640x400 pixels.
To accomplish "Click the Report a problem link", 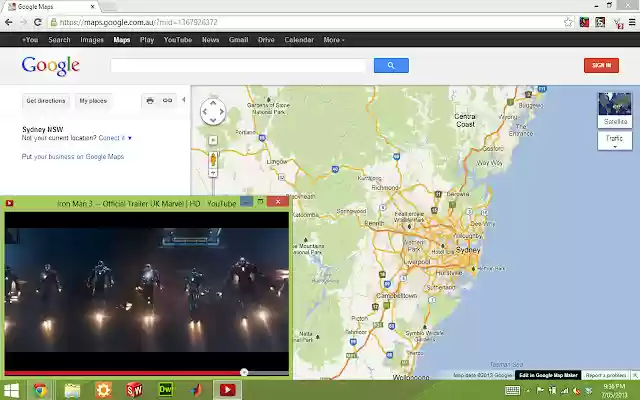I will [606, 375].
